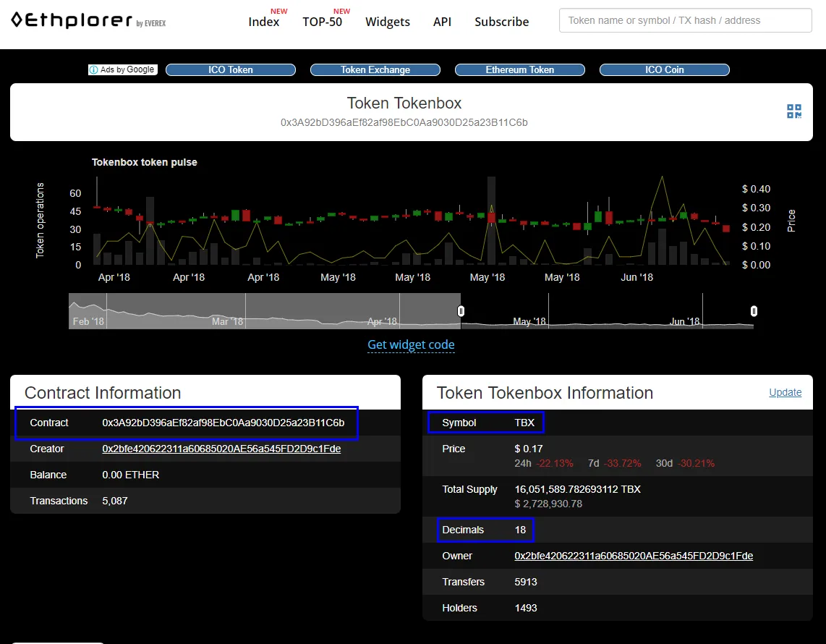Image resolution: width=826 pixels, height=644 pixels.
Task: Click the 24h change -22.13% value
Action: 555,463
